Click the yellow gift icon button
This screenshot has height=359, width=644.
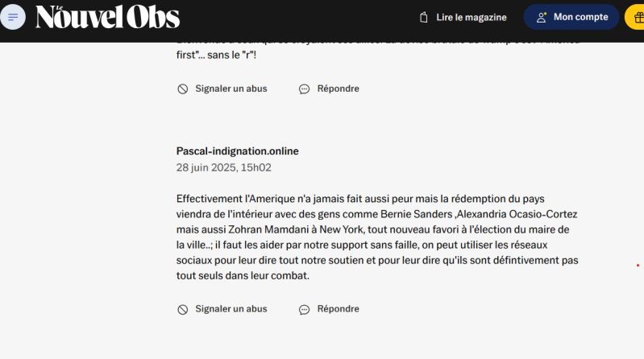(x=636, y=17)
